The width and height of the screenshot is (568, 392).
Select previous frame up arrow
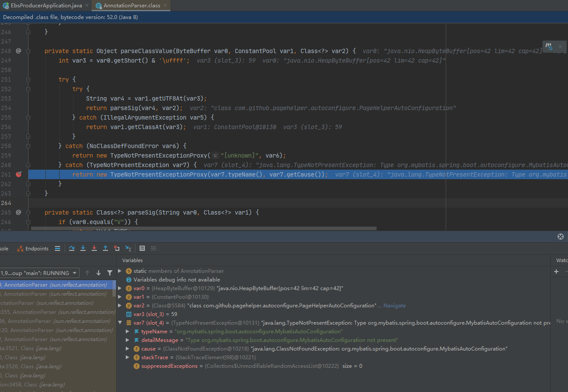point(87,273)
